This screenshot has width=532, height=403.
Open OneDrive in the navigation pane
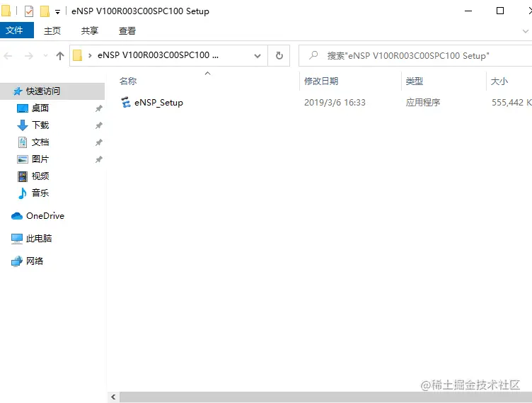[45, 216]
